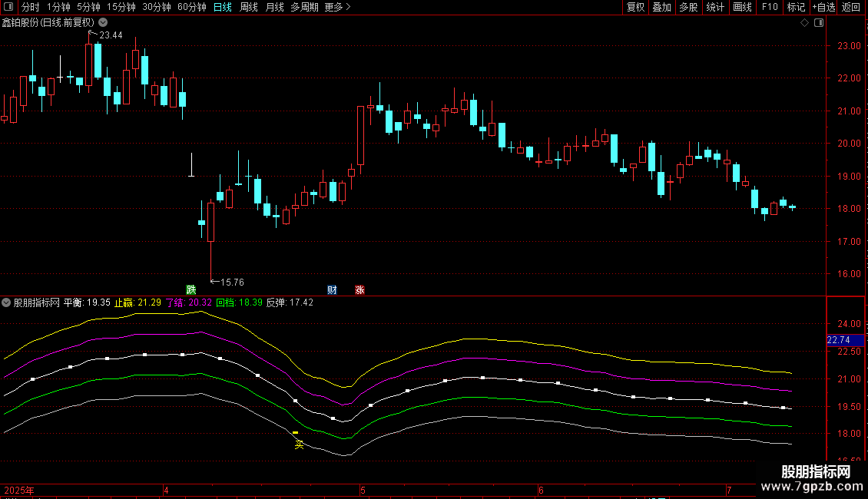Select the 5分钟 period tab
This screenshot has height=499, width=868.
88,7
